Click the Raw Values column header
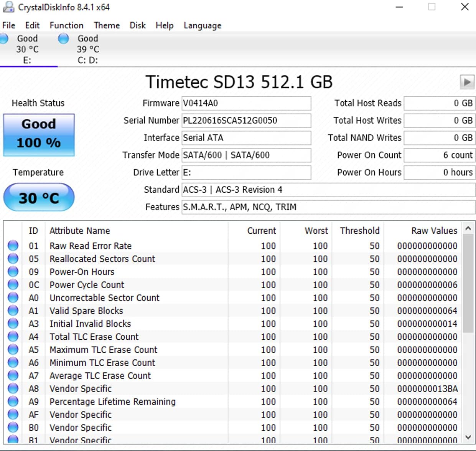Viewport: 476px width, 451px height. [434, 231]
